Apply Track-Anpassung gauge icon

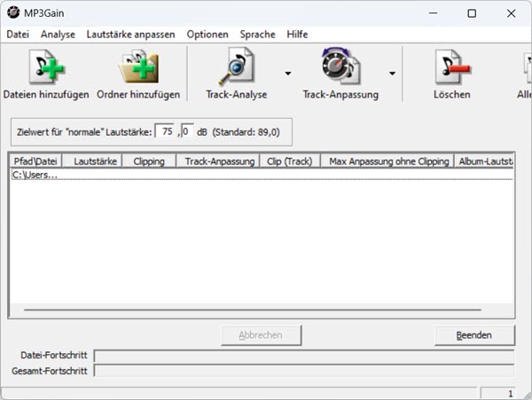pyautogui.click(x=340, y=67)
